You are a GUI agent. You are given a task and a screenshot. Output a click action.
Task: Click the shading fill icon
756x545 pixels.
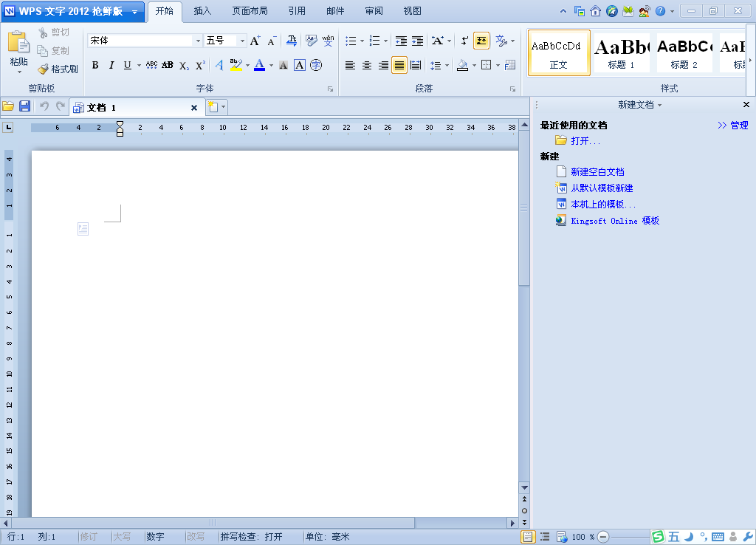point(464,65)
